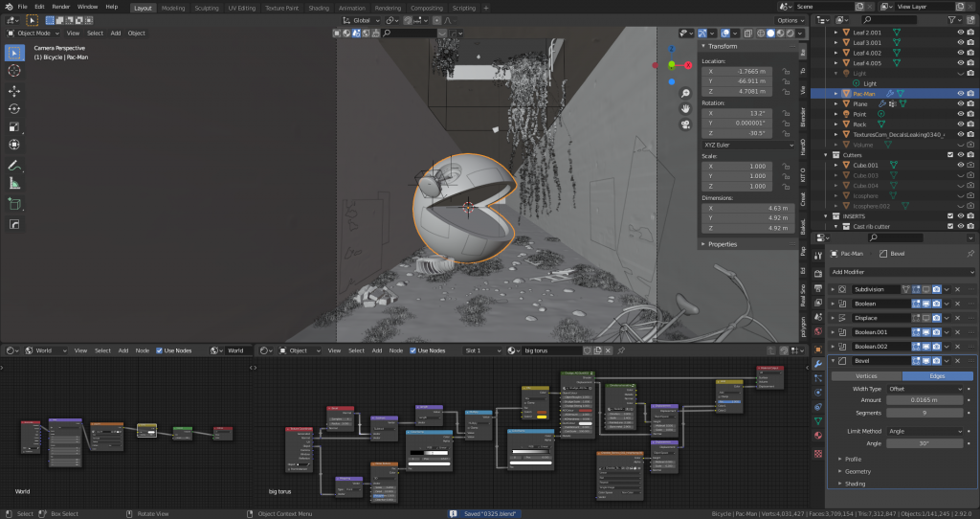Uncheck Use Nodes in World node editor

pos(160,350)
